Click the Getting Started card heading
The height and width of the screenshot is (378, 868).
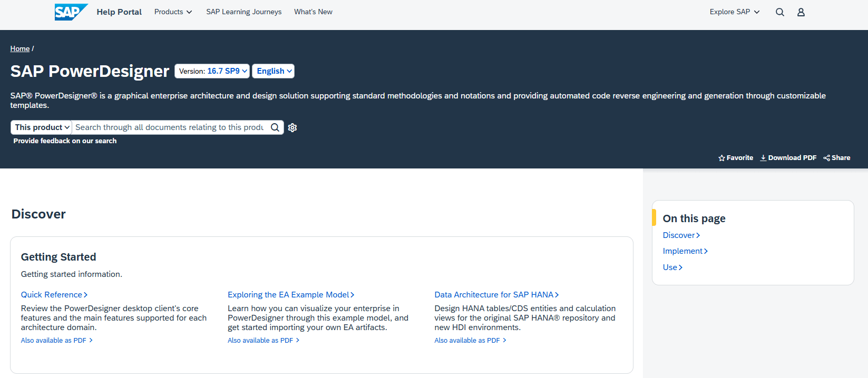tap(58, 257)
